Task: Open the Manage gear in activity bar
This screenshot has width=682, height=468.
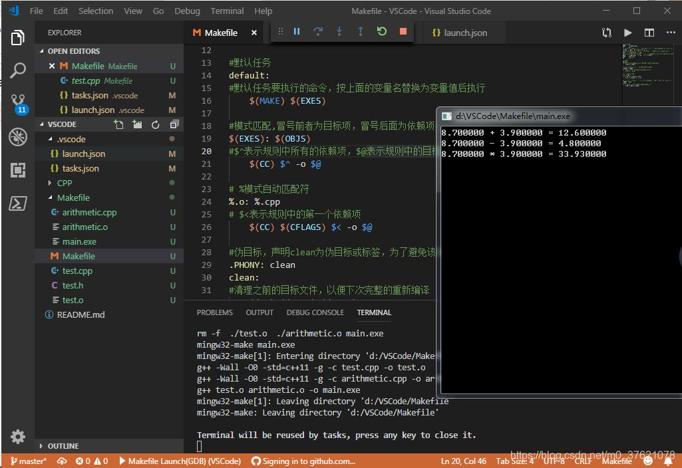Action: pos(17,436)
